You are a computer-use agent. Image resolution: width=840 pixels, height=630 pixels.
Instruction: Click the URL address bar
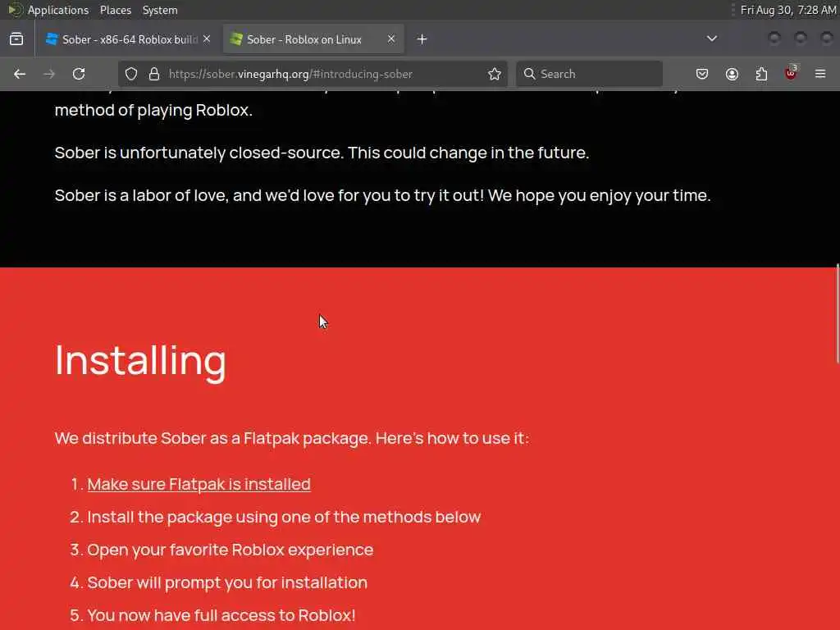[x=313, y=74]
